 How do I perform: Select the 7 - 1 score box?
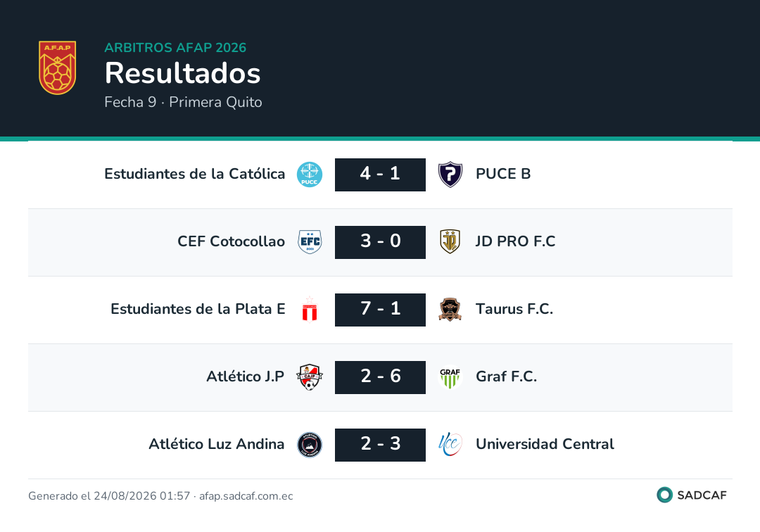[x=381, y=310]
